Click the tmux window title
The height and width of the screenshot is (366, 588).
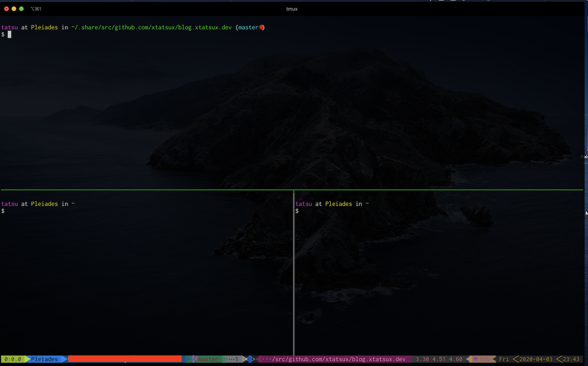(x=292, y=9)
